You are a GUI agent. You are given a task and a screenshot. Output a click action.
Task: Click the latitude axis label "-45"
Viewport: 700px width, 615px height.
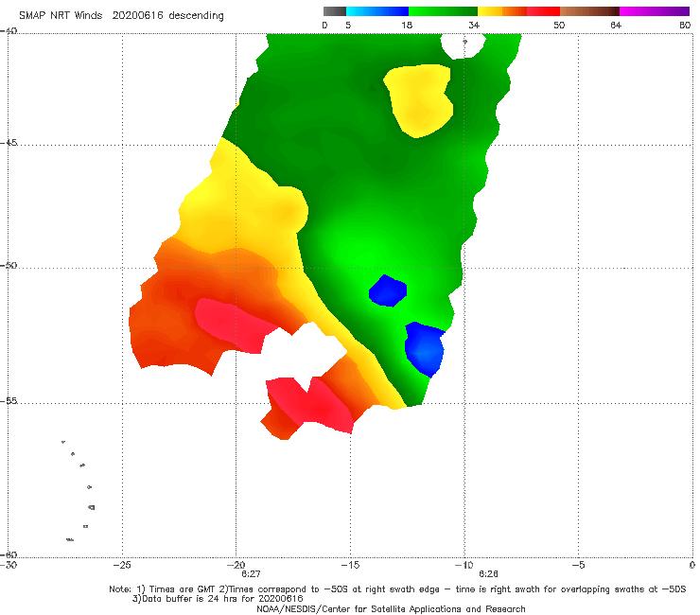(9, 143)
